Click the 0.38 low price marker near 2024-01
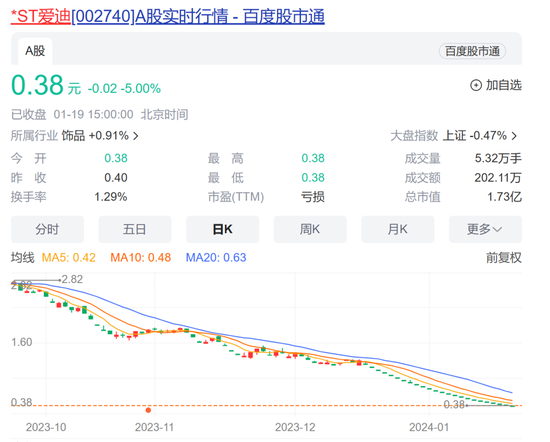Screen dimensions: 550x442 coord(454,405)
